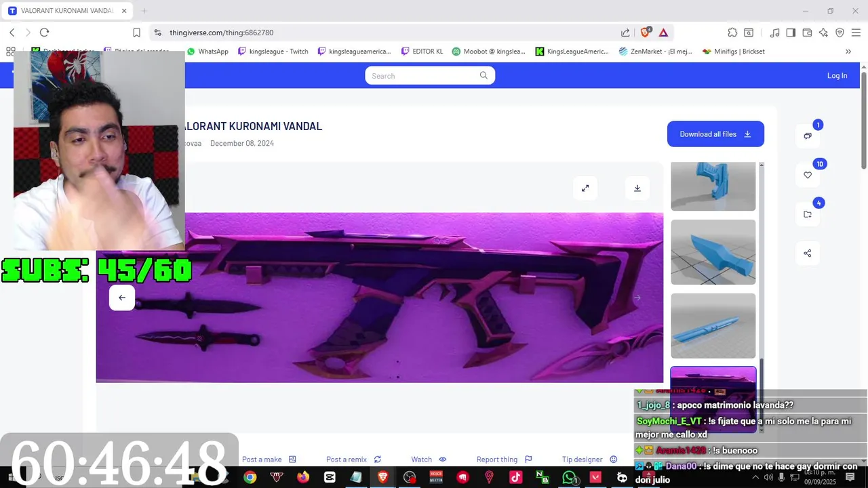Select the purple photo thumbnail

coord(713,399)
